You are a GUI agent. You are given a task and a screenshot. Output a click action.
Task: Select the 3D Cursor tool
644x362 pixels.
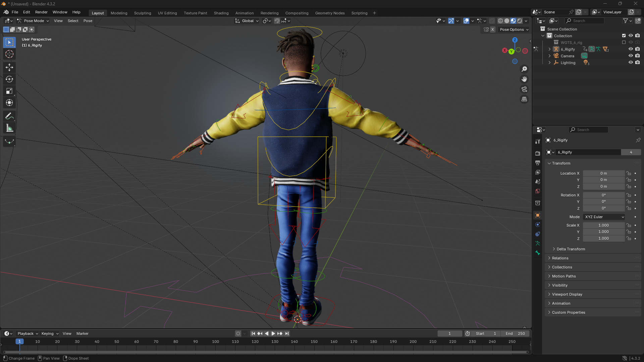tap(9, 54)
